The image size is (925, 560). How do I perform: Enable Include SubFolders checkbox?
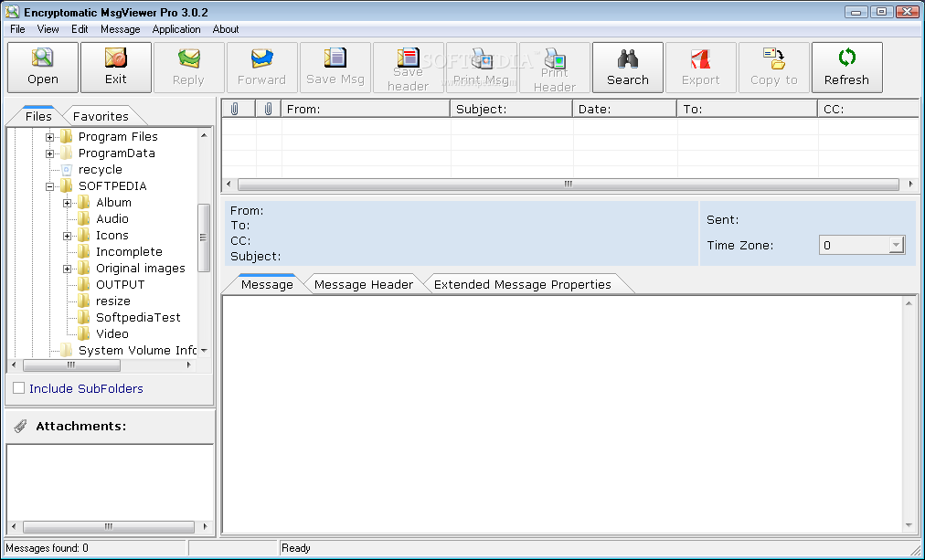pyautogui.click(x=19, y=388)
